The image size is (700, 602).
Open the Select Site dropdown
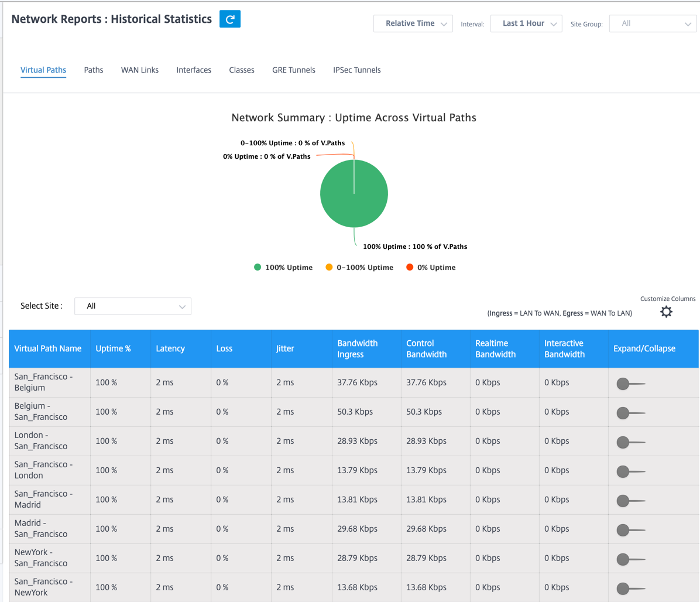tap(133, 306)
